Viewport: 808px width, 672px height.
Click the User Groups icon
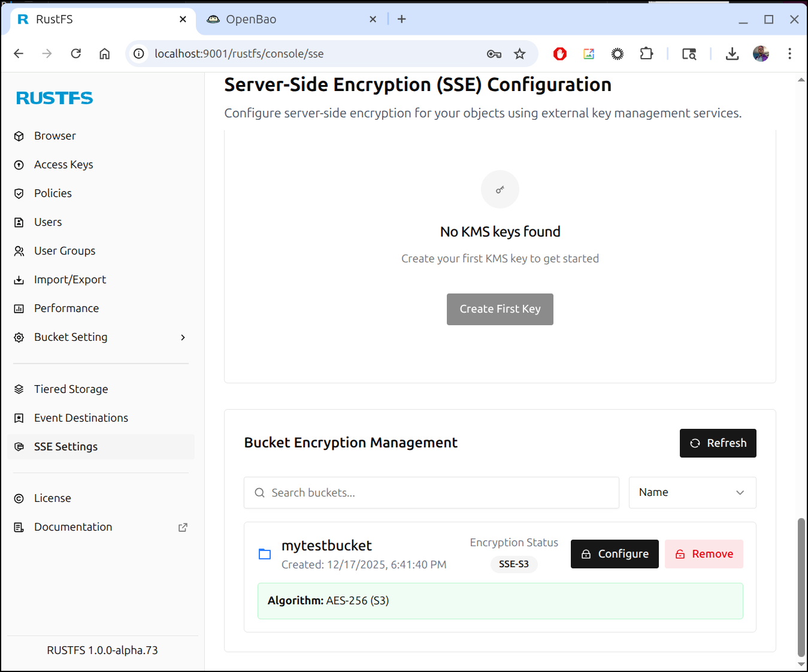coord(19,251)
